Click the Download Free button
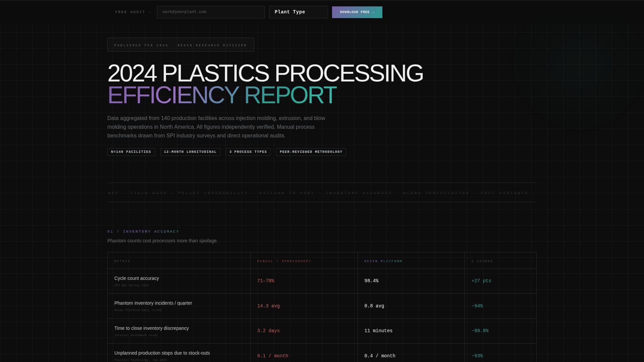Screen dimensions: 644x362 tap(357, 12)
